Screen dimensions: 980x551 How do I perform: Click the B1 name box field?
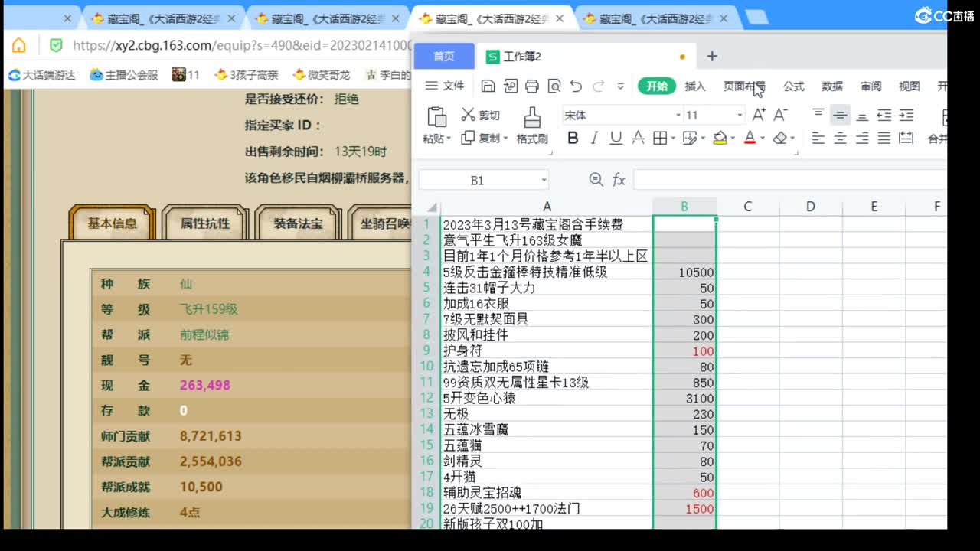(x=478, y=181)
